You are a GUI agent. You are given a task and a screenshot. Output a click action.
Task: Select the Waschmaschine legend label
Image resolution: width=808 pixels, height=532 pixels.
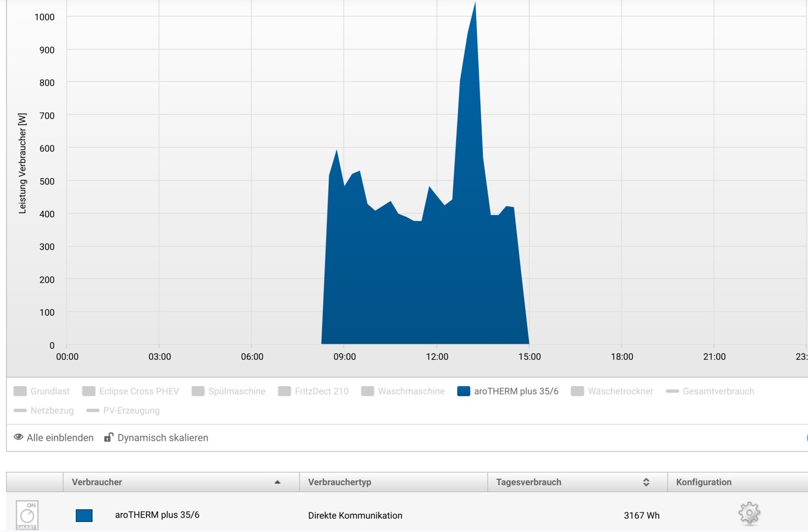(411, 391)
